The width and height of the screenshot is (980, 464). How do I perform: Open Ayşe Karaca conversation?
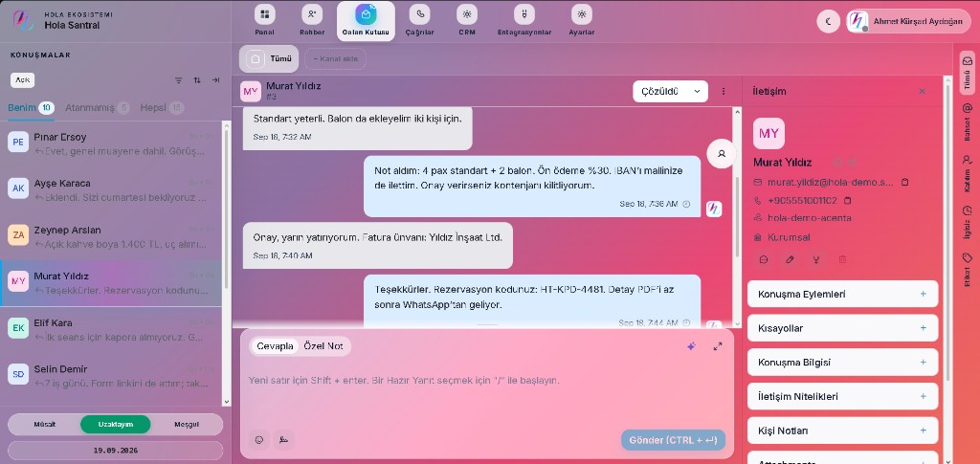[111, 190]
